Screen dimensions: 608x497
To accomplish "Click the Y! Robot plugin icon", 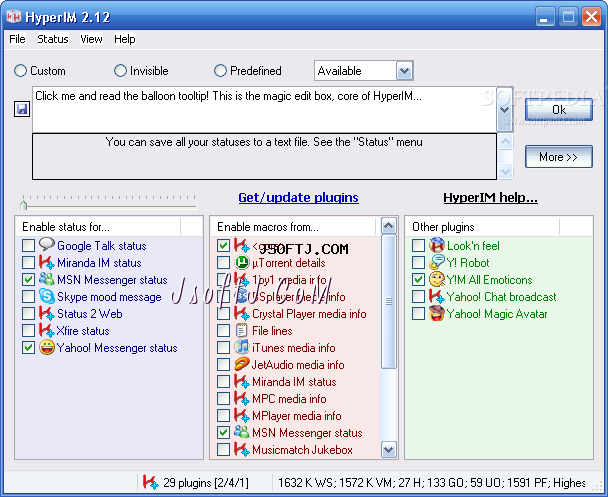I will point(437,262).
